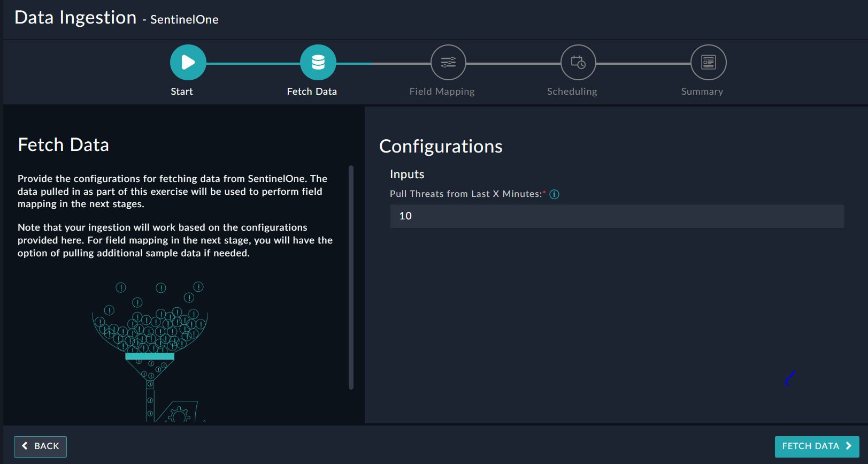
Task: Click the right chevron in Fetch Data button
Action: click(848, 446)
